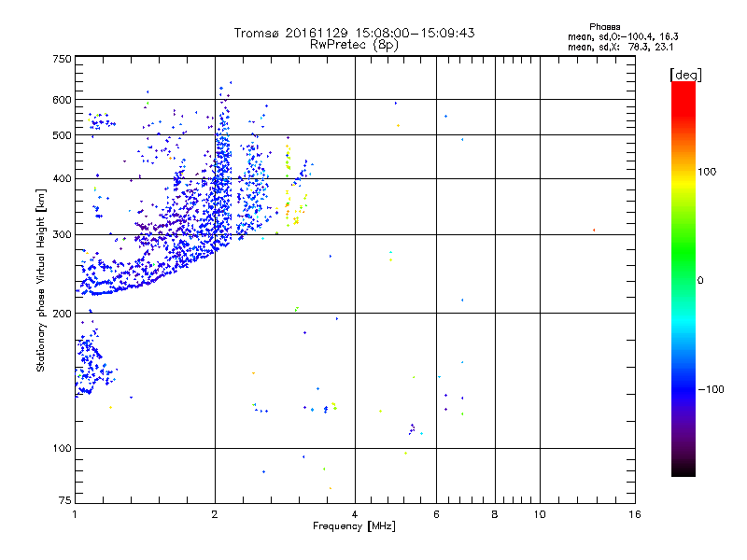
Task: Click the y-axis tick label '200'
Action: click(62, 314)
